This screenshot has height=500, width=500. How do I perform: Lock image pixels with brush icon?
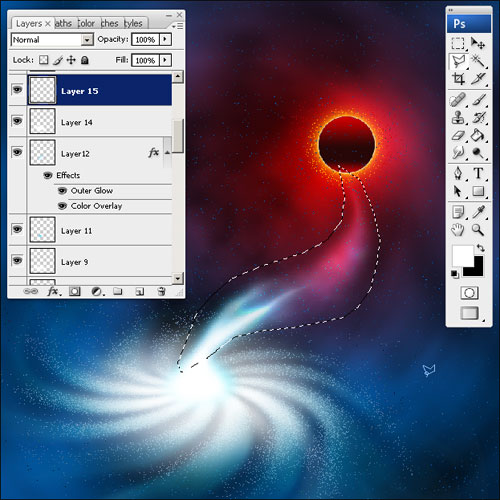coord(58,60)
